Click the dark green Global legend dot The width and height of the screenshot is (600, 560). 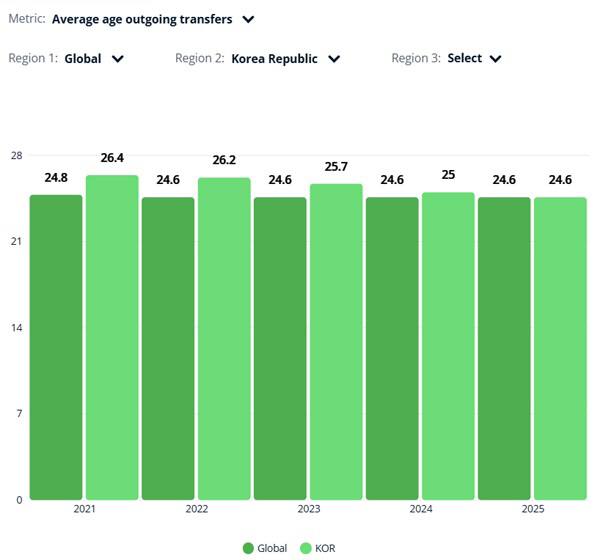pos(249,548)
